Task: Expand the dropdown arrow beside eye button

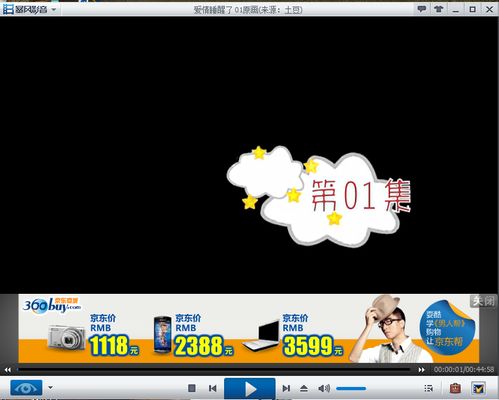Action: [50, 387]
